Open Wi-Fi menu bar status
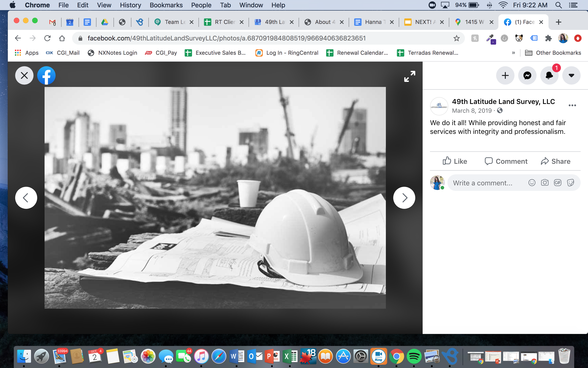The image size is (588, 368). [x=503, y=5]
